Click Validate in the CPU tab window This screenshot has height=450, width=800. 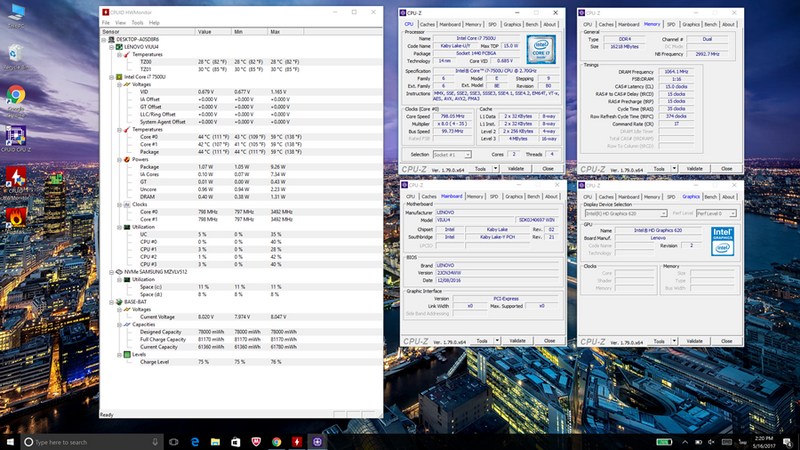point(516,168)
